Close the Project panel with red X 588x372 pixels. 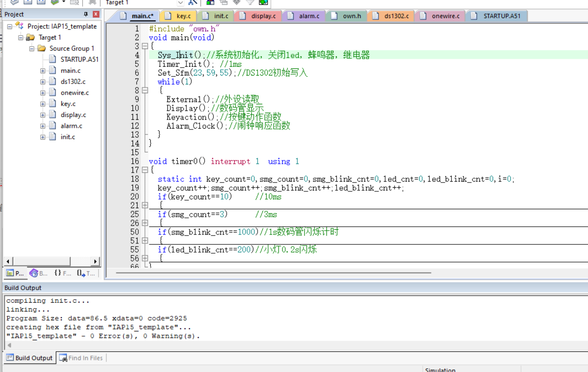pos(95,14)
